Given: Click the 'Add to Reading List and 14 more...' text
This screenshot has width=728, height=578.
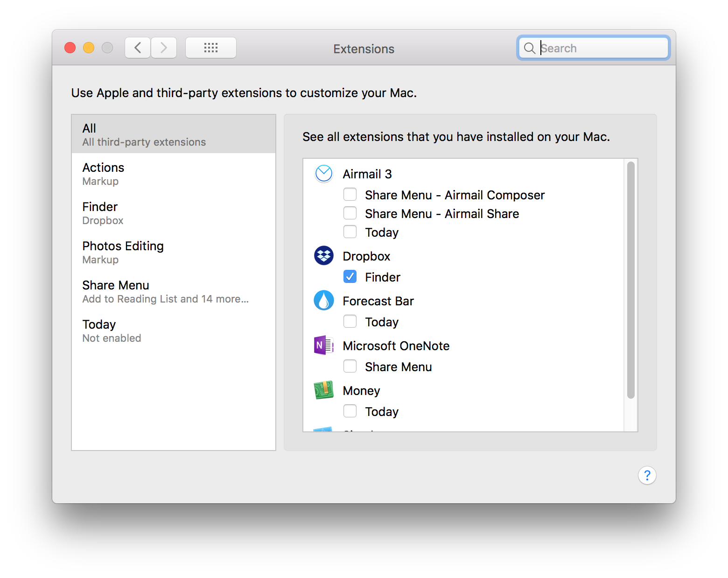Looking at the screenshot, I should pos(166,299).
